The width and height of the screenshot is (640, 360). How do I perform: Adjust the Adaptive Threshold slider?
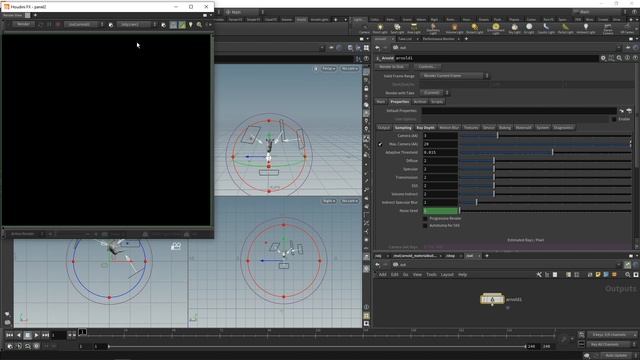pyautogui.click(x=545, y=152)
